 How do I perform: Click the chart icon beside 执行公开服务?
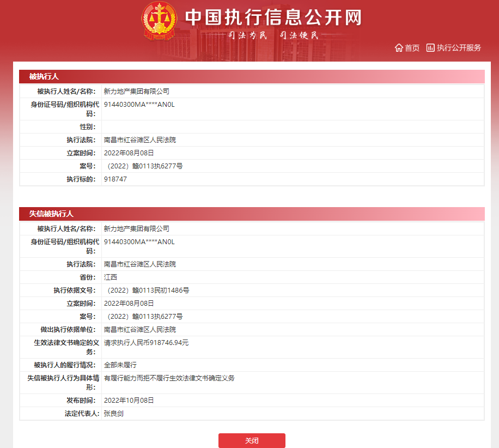tap(430, 48)
